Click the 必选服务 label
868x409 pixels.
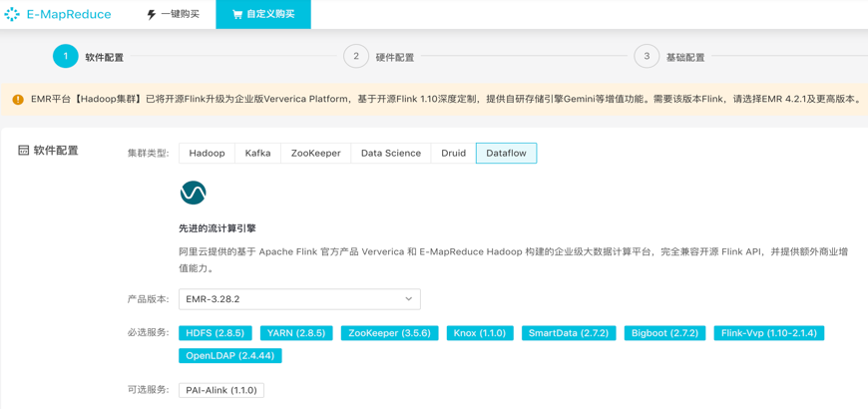point(148,333)
